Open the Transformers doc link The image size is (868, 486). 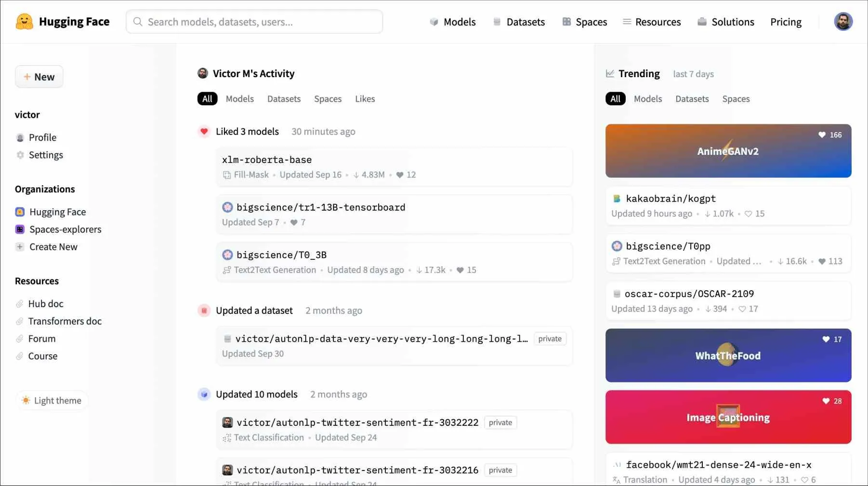(x=65, y=321)
